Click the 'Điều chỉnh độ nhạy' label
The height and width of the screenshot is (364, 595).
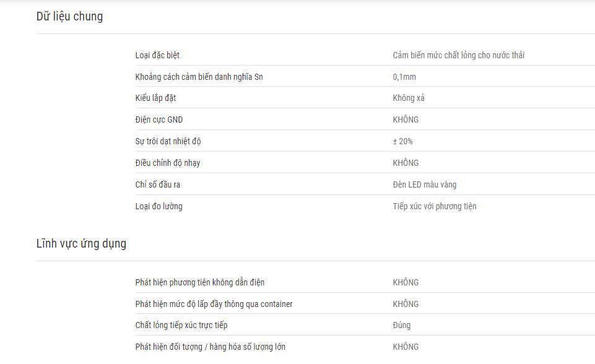click(x=168, y=163)
